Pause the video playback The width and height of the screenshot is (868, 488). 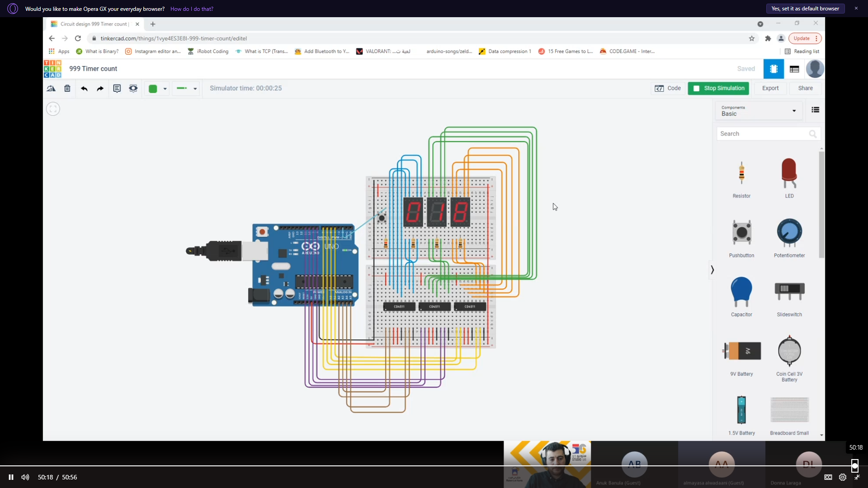[11, 477]
